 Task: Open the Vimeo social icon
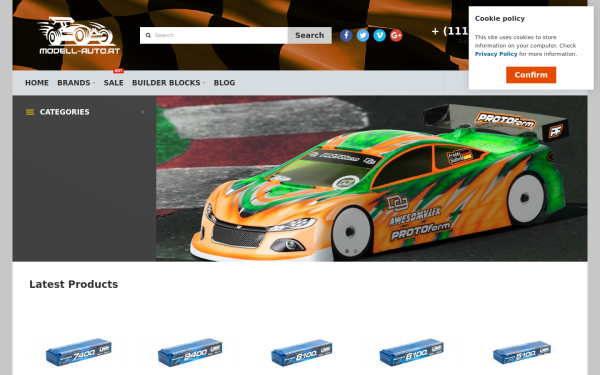379,35
